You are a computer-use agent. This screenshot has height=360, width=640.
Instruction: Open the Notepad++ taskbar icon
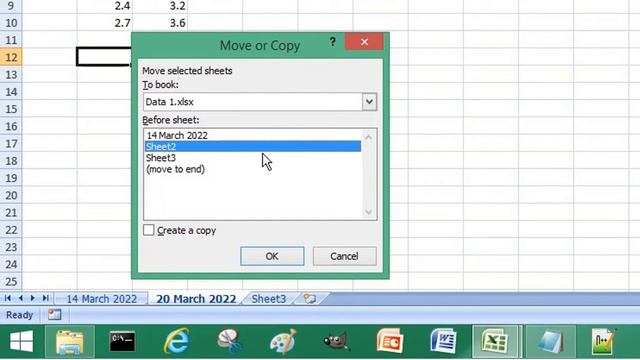point(603,341)
